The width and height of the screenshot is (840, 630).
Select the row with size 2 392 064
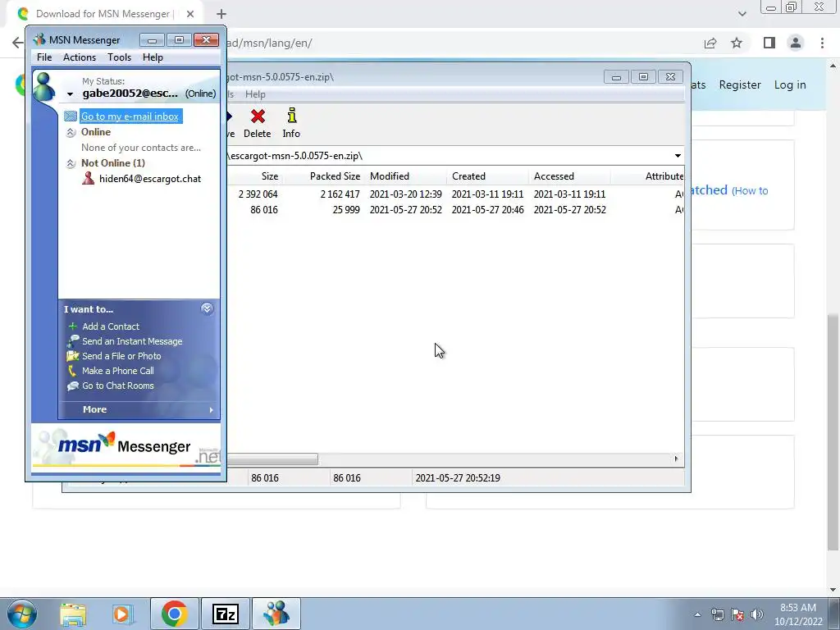[x=455, y=194]
